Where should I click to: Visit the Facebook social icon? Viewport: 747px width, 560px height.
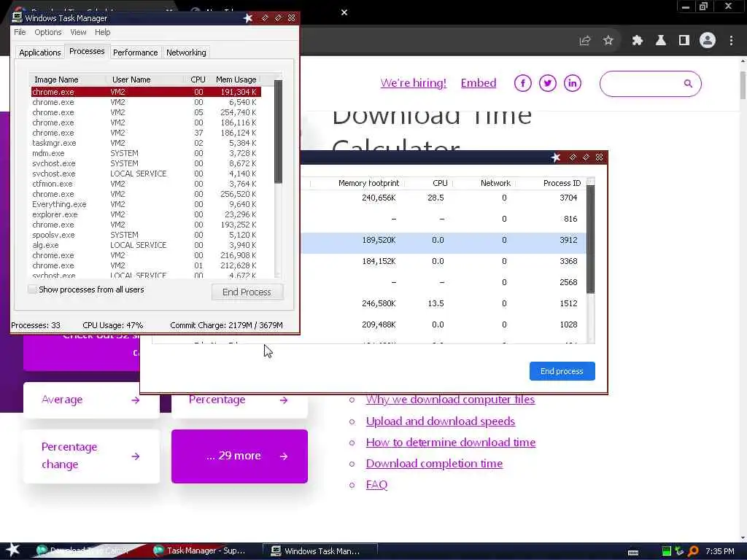[522, 83]
